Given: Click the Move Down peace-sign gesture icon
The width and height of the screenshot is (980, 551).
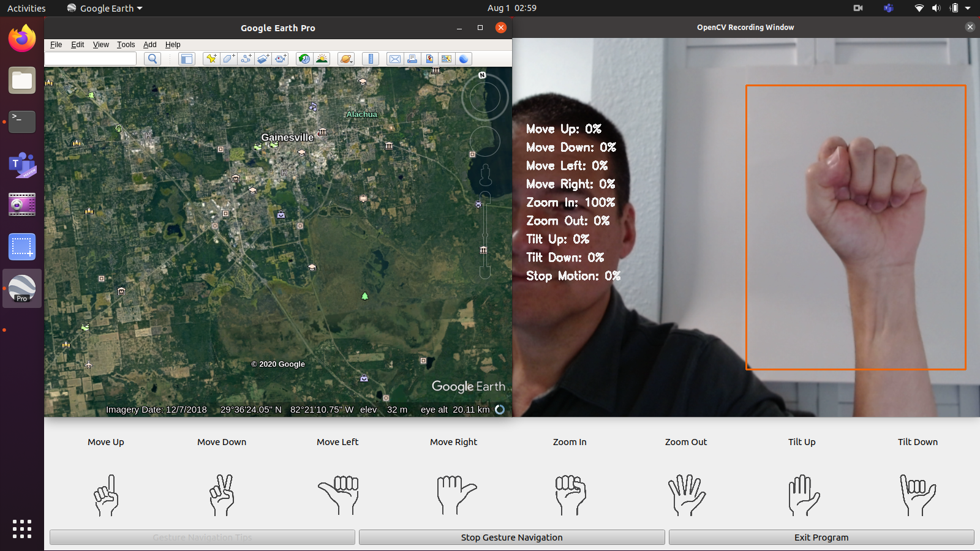Looking at the screenshot, I should coord(222,495).
